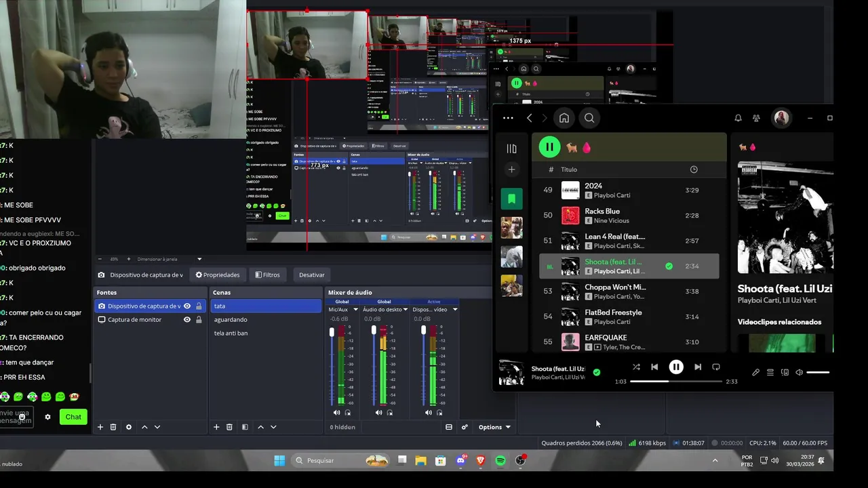Play track 2024 by Playboi Carti
868x488 pixels.
tap(629, 190)
